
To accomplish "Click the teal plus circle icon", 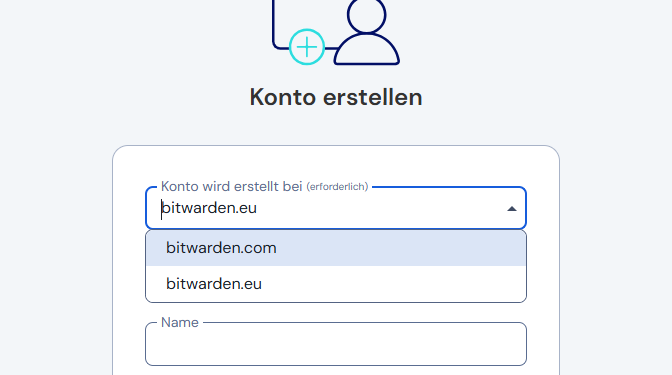I will click(x=306, y=47).
